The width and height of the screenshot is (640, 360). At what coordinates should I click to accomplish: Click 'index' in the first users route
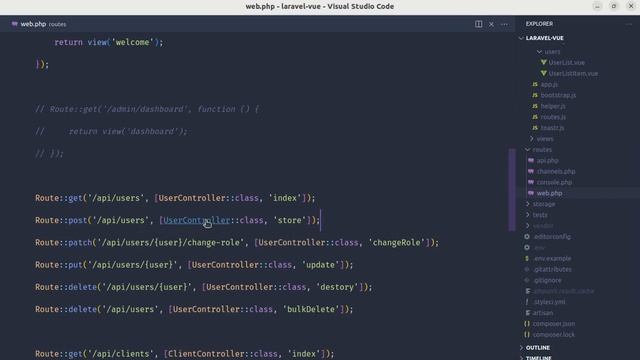point(284,198)
